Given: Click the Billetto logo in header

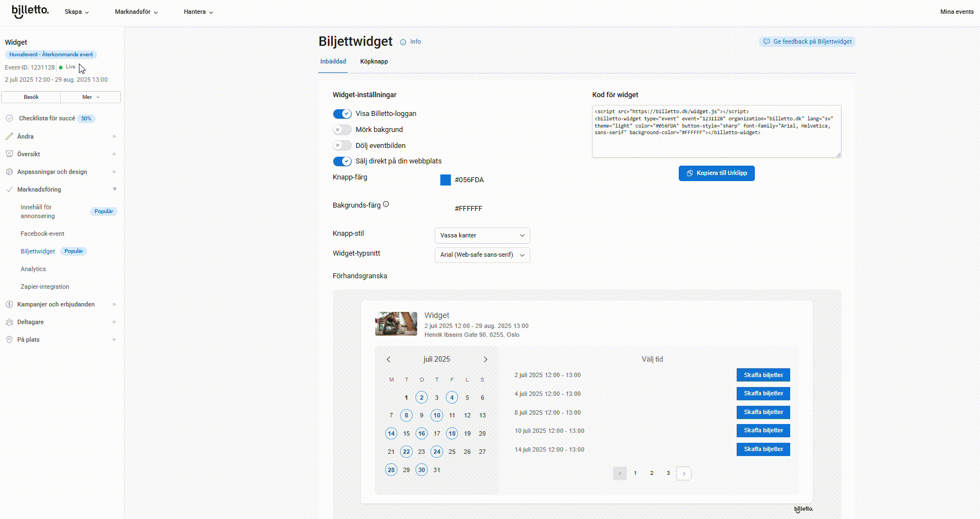Looking at the screenshot, I should 30,11.
